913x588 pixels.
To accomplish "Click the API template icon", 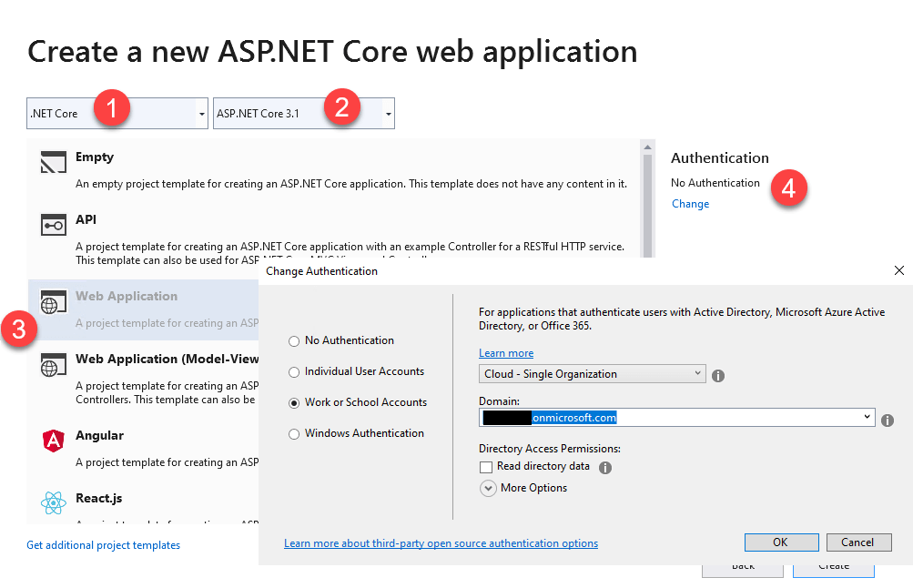I will coord(54,226).
